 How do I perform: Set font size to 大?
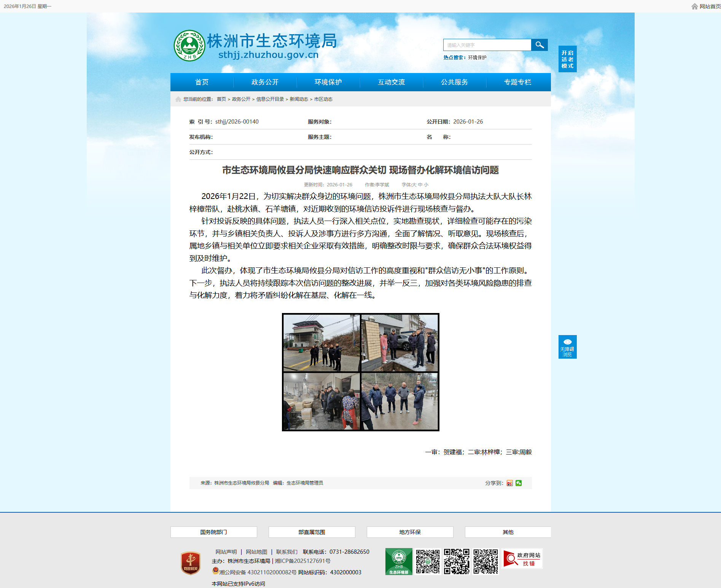(x=414, y=185)
